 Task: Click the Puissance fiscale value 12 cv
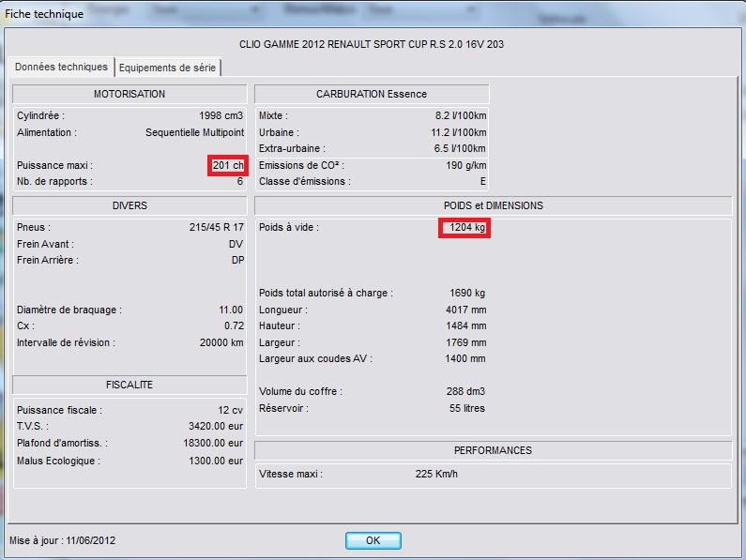[x=230, y=410]
